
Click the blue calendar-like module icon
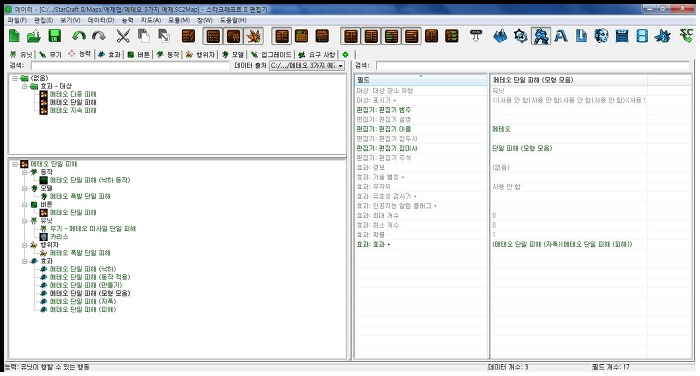(622, 36)
